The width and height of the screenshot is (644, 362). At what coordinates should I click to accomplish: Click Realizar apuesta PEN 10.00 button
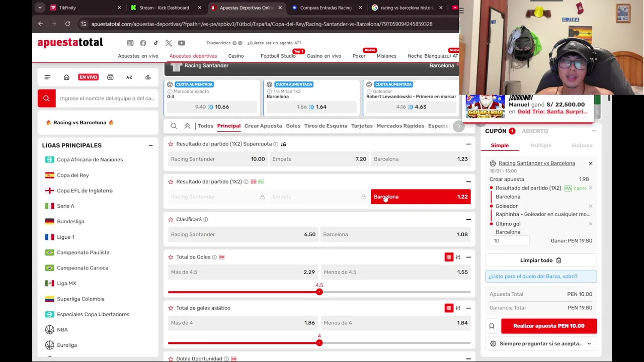[x=549, y=326]
